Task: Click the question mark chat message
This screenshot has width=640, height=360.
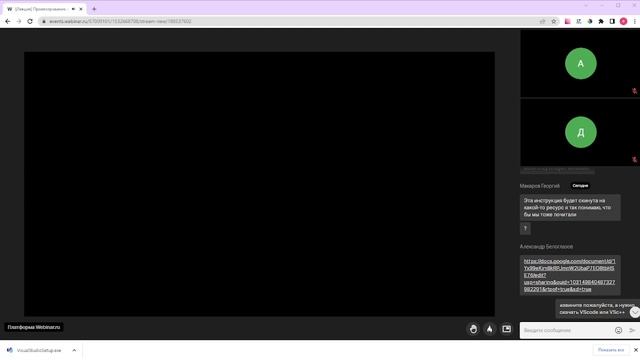Action: [x=525, y=229]
